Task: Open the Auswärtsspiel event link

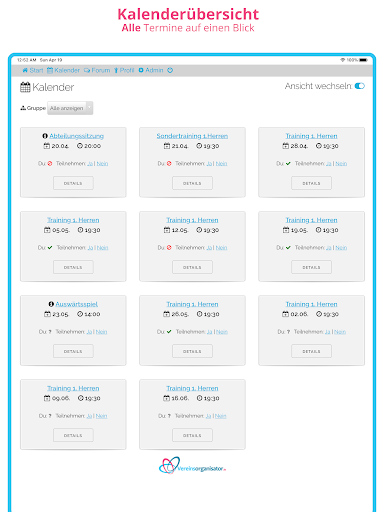Action: point(77,304)
